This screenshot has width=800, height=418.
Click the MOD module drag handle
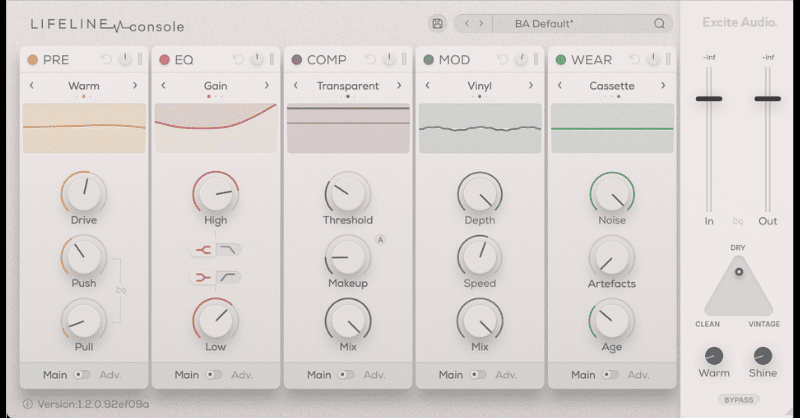coord(536,59)
